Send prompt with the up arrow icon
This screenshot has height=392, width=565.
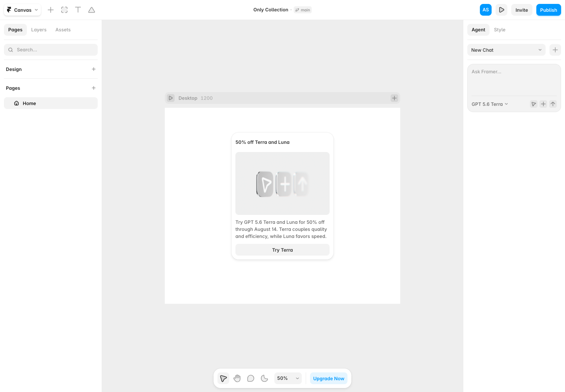[553, 104]
